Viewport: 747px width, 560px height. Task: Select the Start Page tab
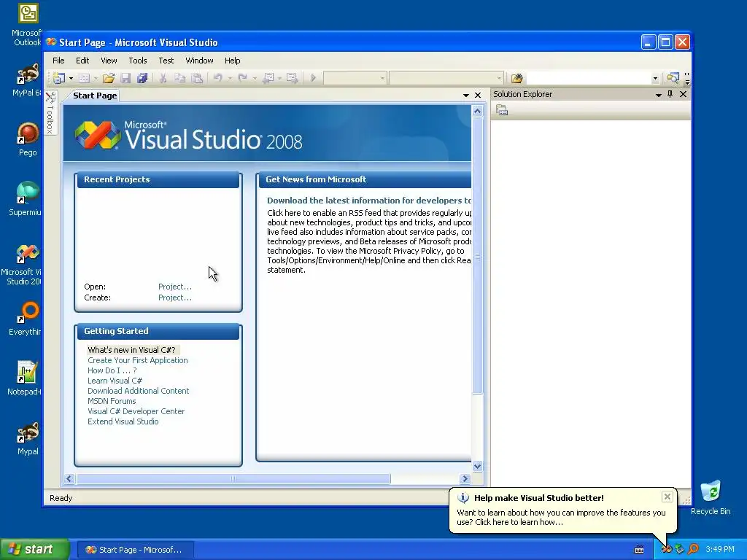tap(95, 96)
